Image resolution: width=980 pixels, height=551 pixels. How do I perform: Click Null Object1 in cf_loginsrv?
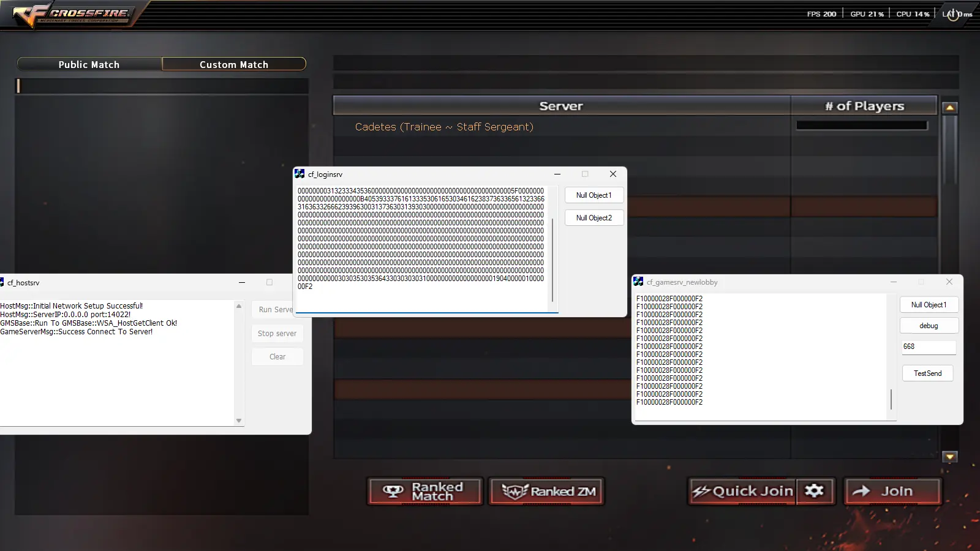point(594,195)
